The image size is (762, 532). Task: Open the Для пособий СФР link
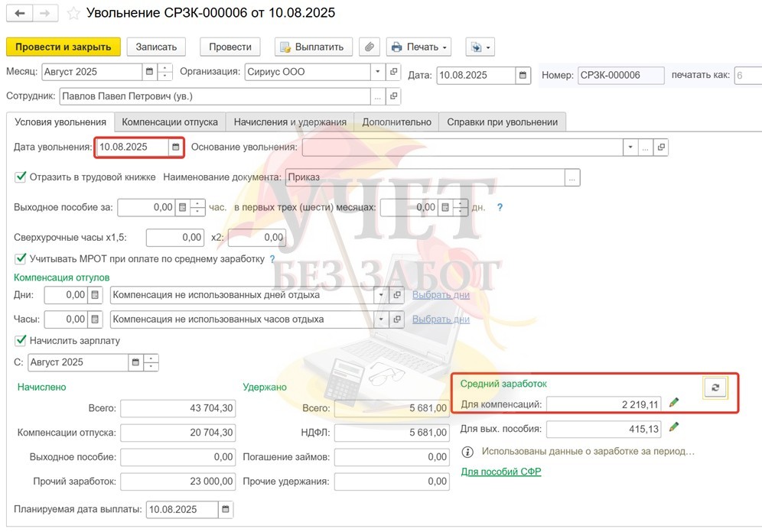500,472
